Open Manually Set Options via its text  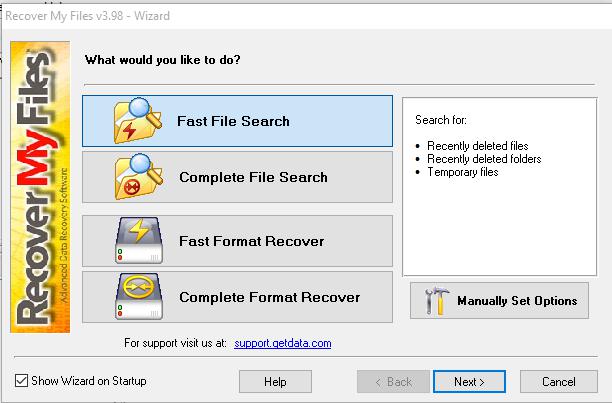517,300
